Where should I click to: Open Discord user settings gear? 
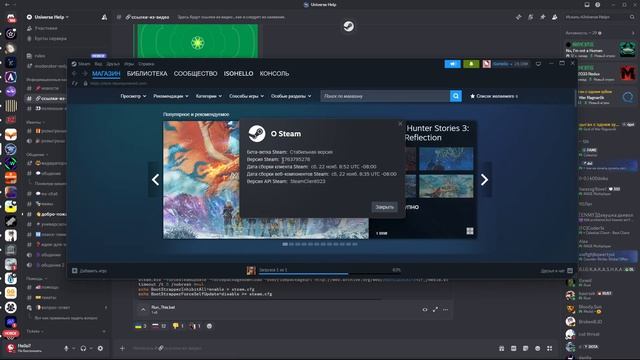click(100, 348)
